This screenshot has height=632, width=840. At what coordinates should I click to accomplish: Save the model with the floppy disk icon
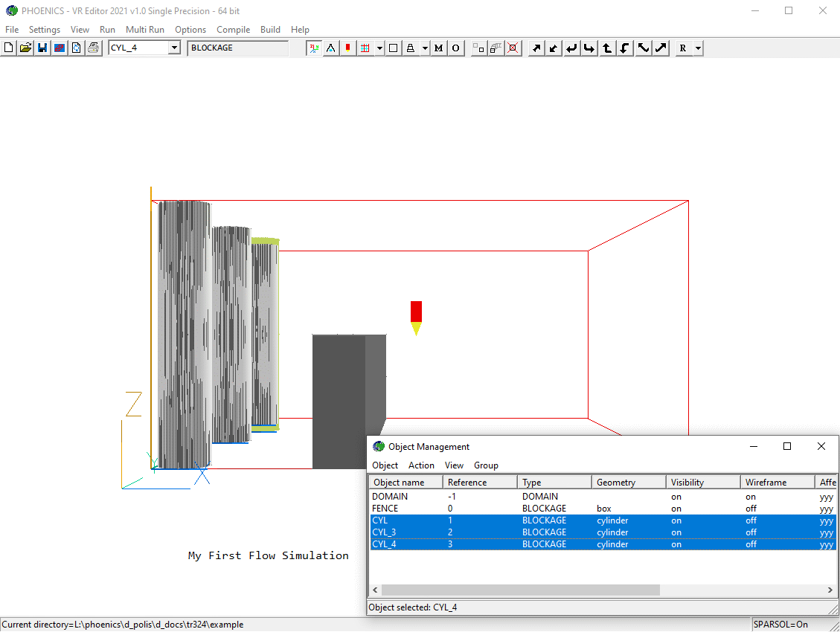tap(42, 48)
